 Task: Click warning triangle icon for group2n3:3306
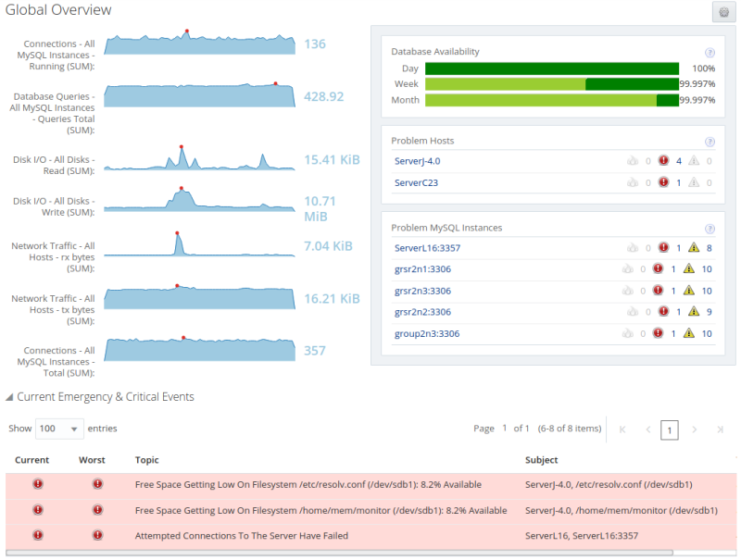pos(689,333)
